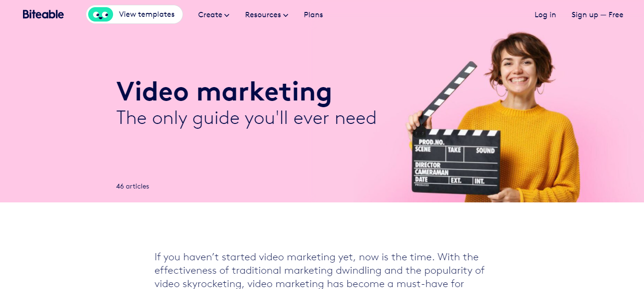Click the subtitle 'The only guide you'll ever need'
This screenshot has height=289, width=644.
point(246,118)
